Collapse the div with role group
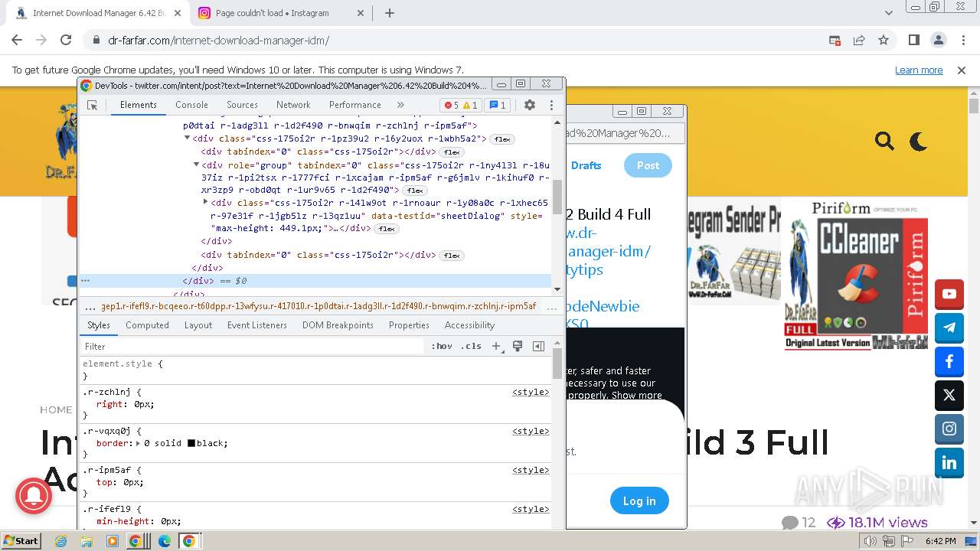 pyautogui.click(x=196, y=165)
